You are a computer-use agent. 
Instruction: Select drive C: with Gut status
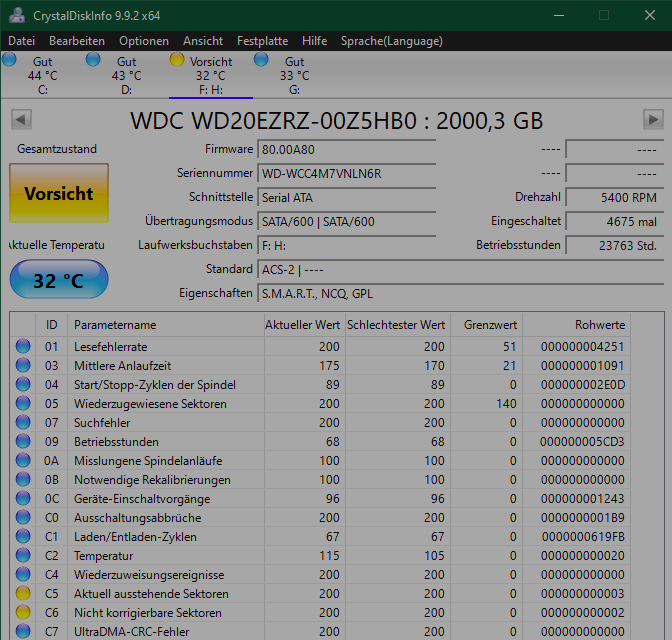tap(42, 75)
